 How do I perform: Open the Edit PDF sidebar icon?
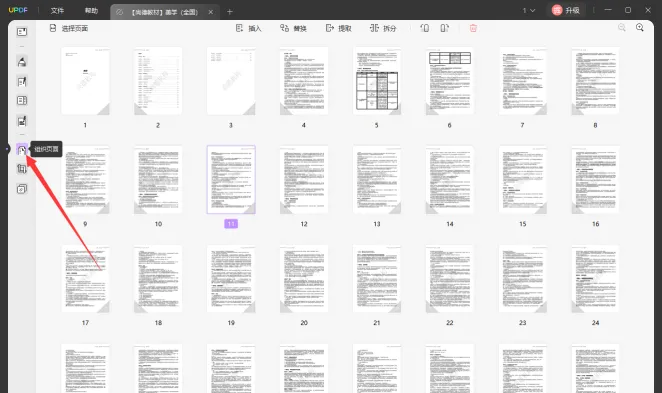click(x=22, y=81)
